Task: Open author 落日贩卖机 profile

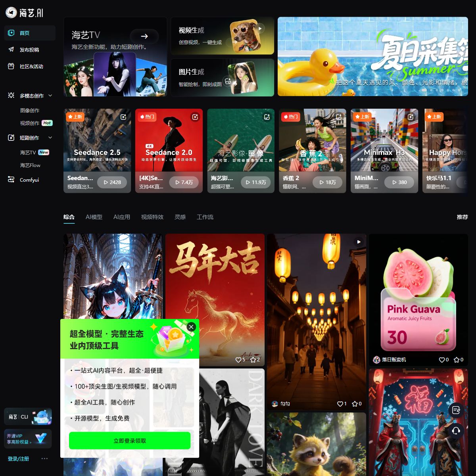Action: tap(390, 360)
